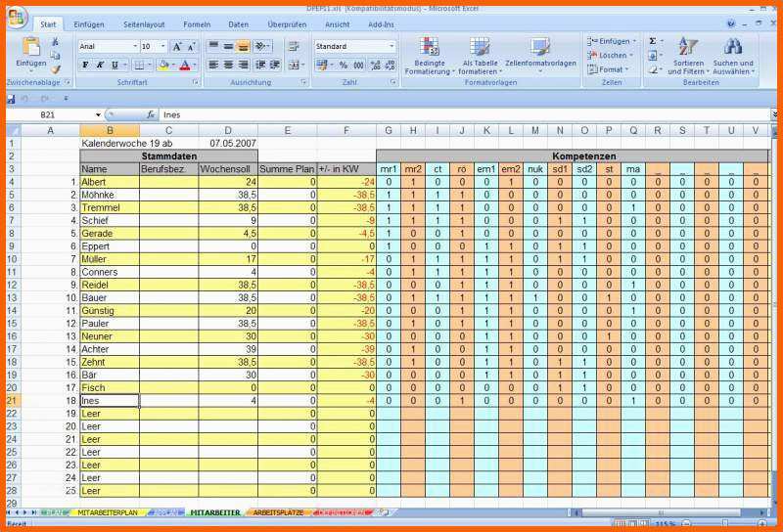Toggle bold formatting F button
The width and height of the screenshot is (783, 532).
(85, 65)
